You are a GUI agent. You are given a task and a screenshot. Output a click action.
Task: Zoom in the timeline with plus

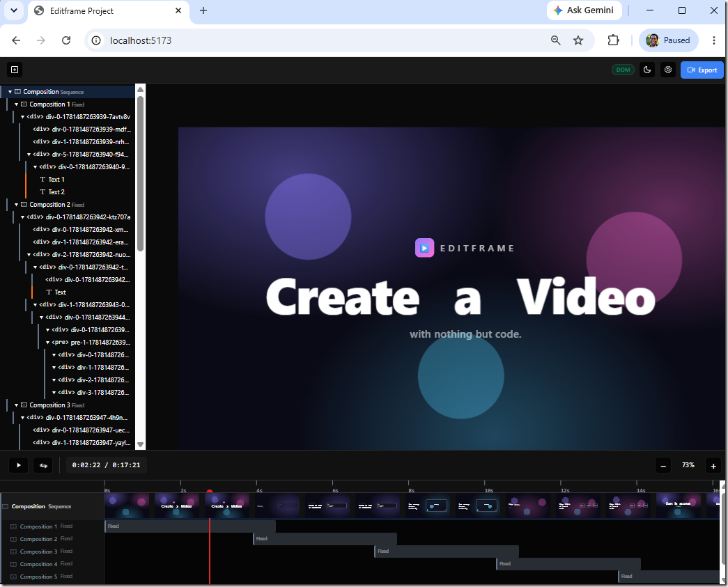(713, 465)
